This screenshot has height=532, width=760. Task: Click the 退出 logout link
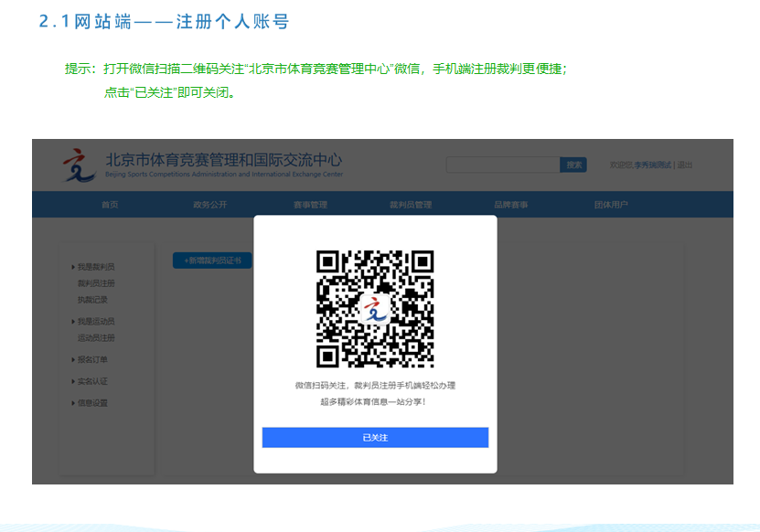coord(684,165)
